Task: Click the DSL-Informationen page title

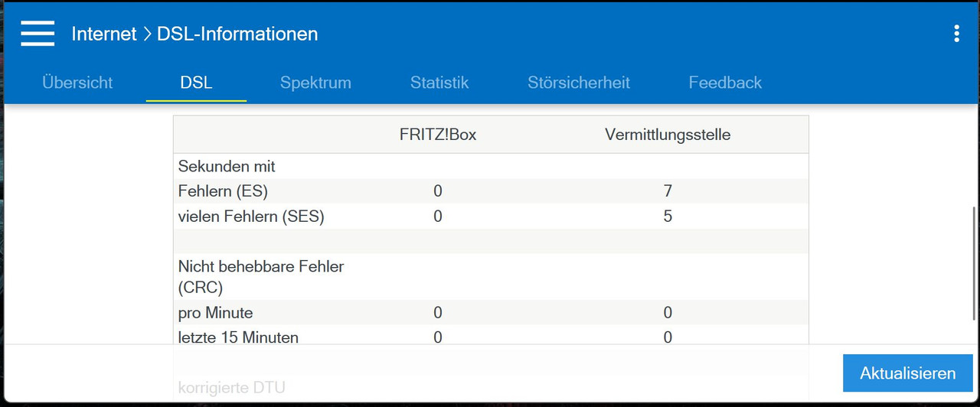Action: (x=237, y=34)
